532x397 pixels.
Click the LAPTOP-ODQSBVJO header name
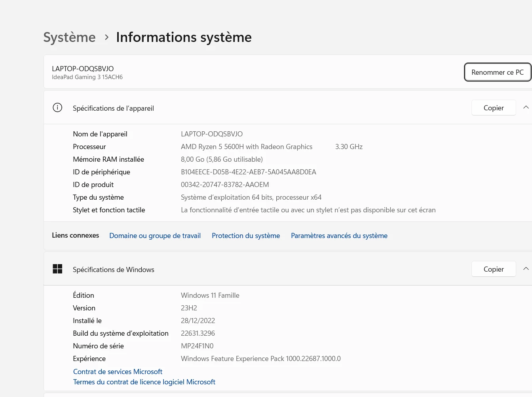click(x=83, y=69)
